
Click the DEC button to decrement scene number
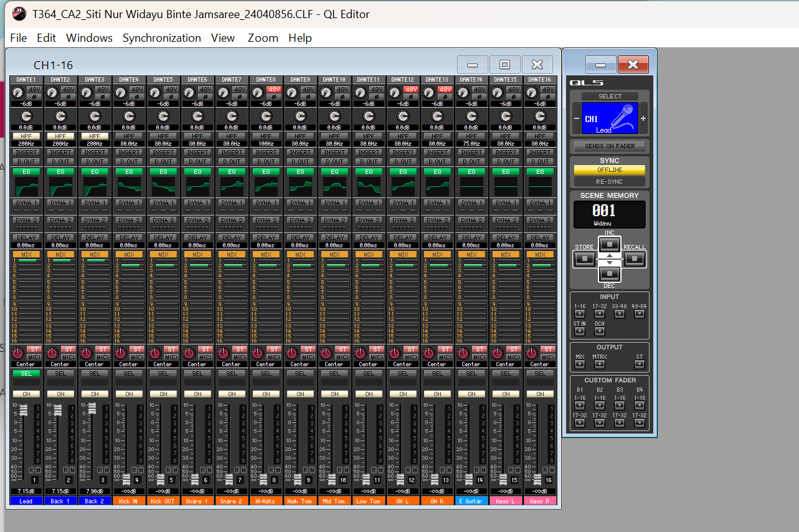pyautogui.click(x=610, y=273)
